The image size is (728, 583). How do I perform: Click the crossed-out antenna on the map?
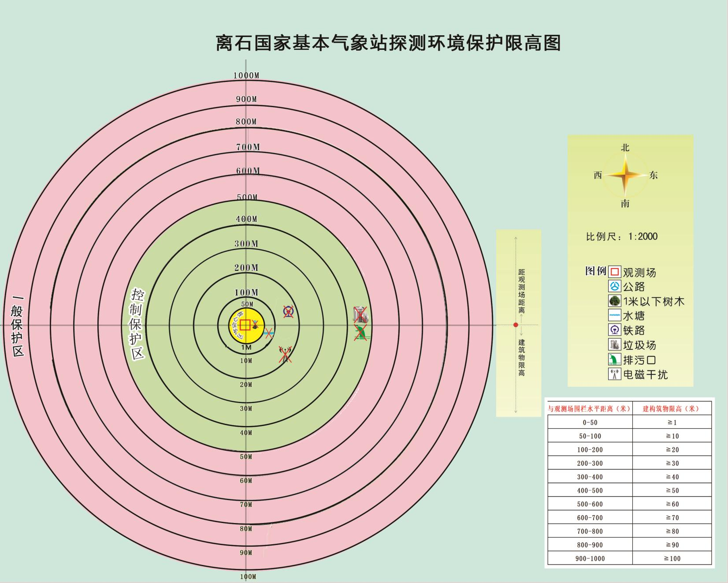(x=285, y=354)
